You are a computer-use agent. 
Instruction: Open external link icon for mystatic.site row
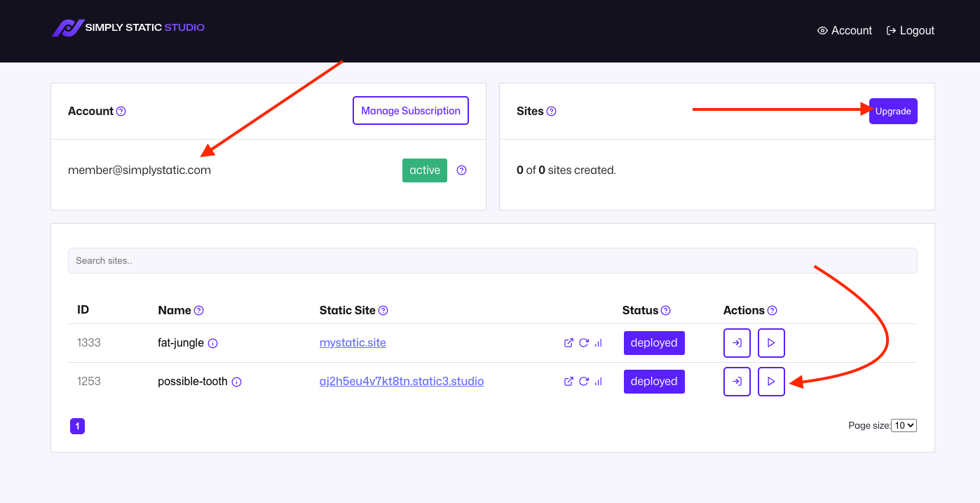569,343
